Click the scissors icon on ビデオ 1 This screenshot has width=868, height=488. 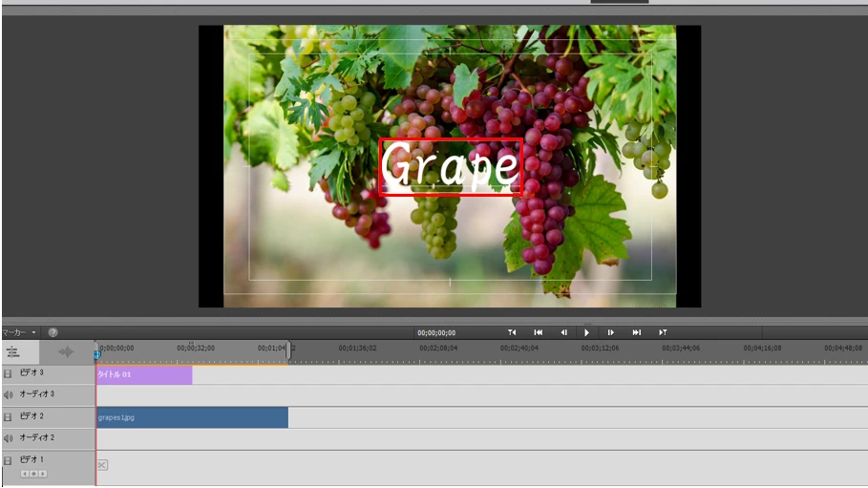tap(102, 465)
